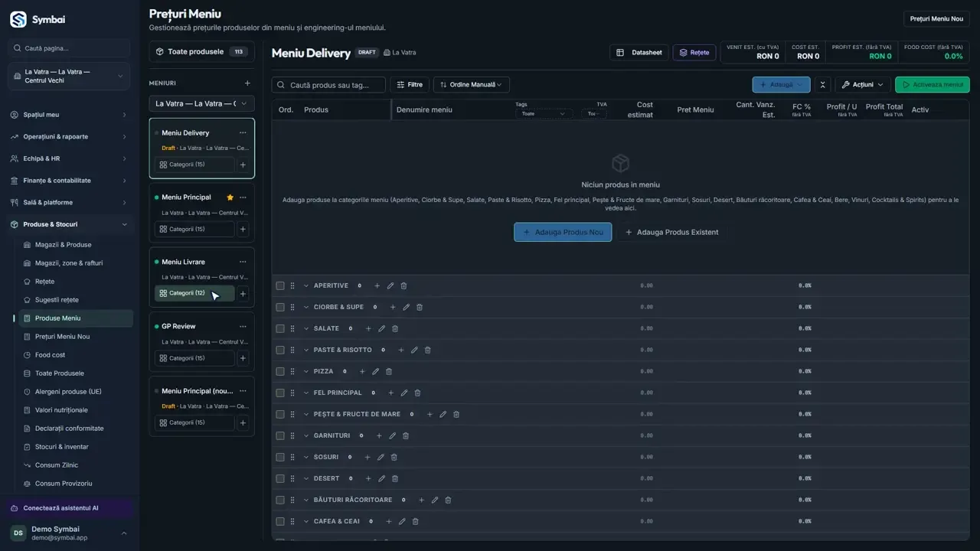The image size is (980, 551).
Task: Edit the SOSURI category
Action: click(381, 458)
